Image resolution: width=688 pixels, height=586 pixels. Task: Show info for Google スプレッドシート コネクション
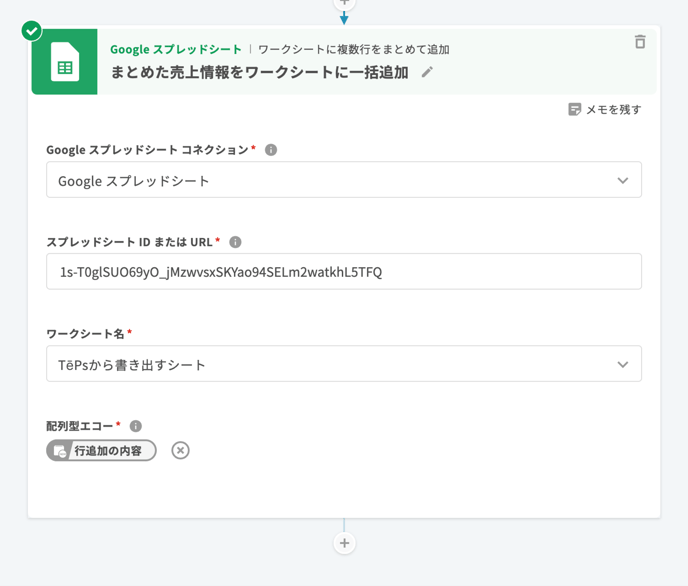pos(271,150)
